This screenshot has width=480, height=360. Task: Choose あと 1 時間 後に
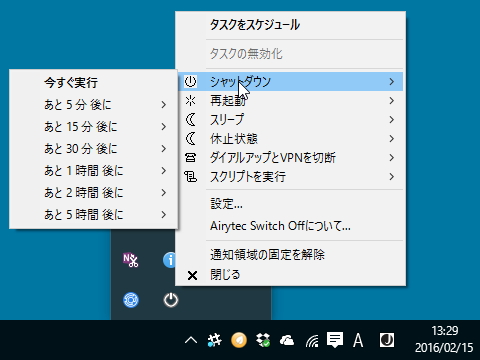[93, 171]
